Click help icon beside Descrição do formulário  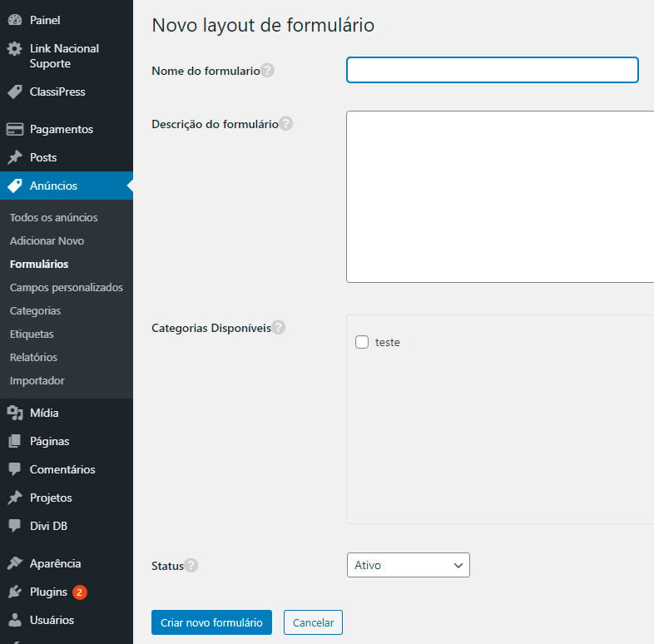[x=285, y=124]
